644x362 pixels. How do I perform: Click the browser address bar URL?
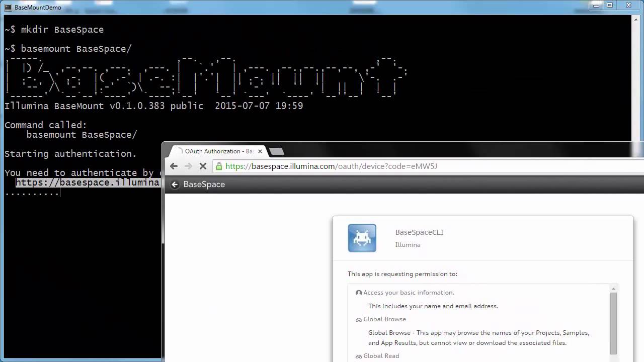point(331,166)
